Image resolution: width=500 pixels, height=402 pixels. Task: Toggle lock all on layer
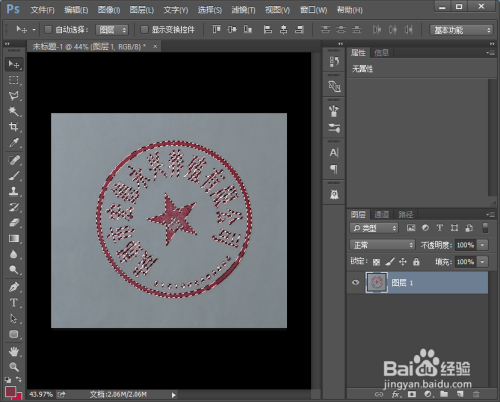pyautogui.click(x=416, y=262)
